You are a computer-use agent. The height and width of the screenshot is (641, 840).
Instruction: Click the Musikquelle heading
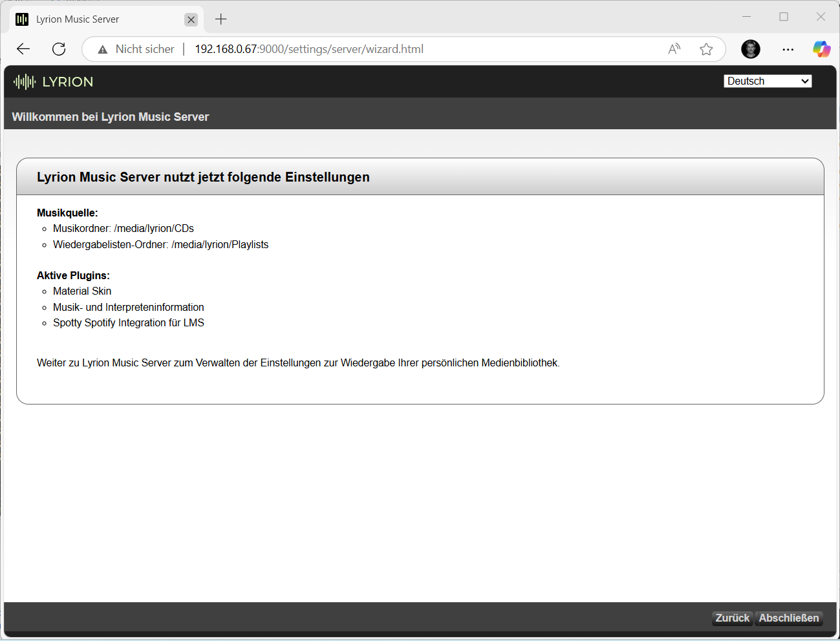point(67,213)
